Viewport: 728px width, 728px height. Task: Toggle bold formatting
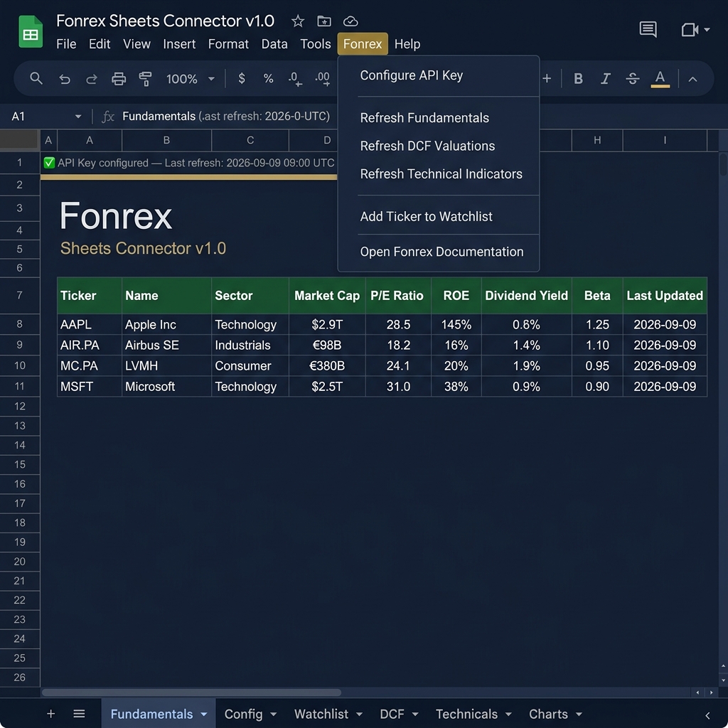[578, 79]
